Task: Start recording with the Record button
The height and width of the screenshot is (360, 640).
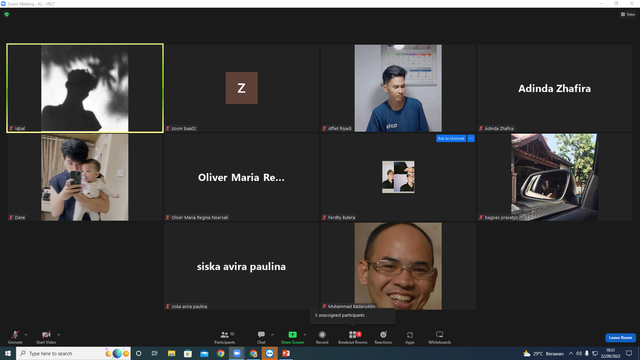Action: click(322, 337)
